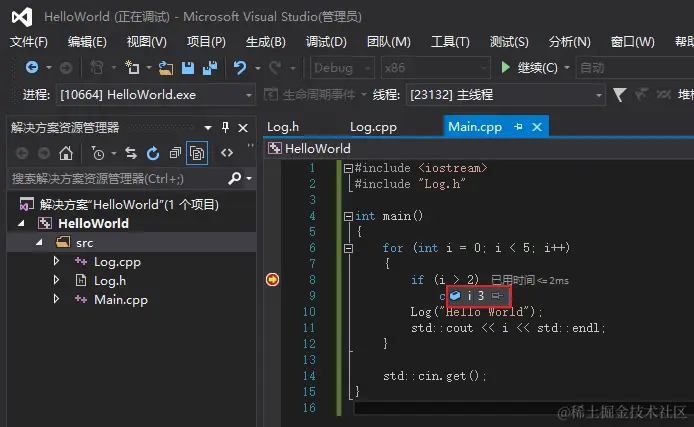Click the green Continue play icon

505,67
